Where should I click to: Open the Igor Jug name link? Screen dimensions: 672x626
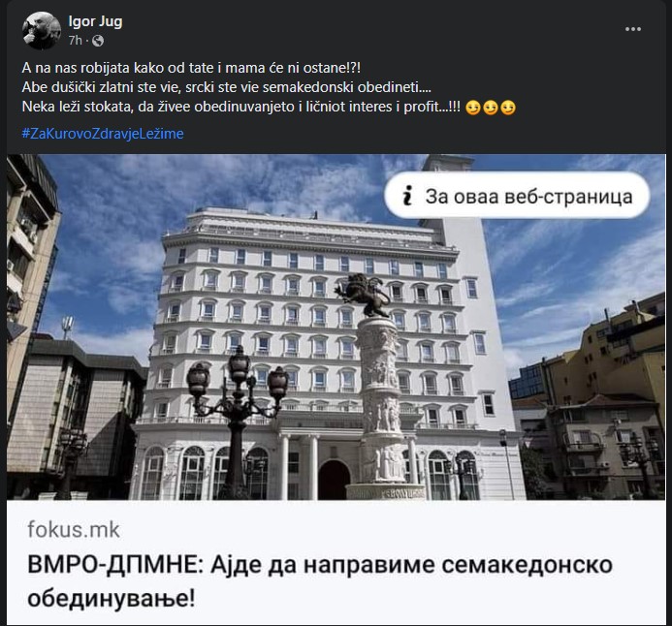click(x=95, y=21)
